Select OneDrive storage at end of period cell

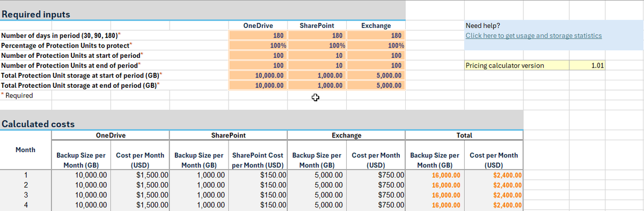click(x=258, y=86)
